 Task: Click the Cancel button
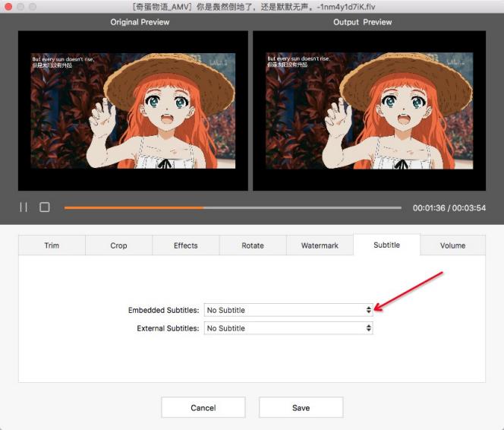click(x=203, y=408)
